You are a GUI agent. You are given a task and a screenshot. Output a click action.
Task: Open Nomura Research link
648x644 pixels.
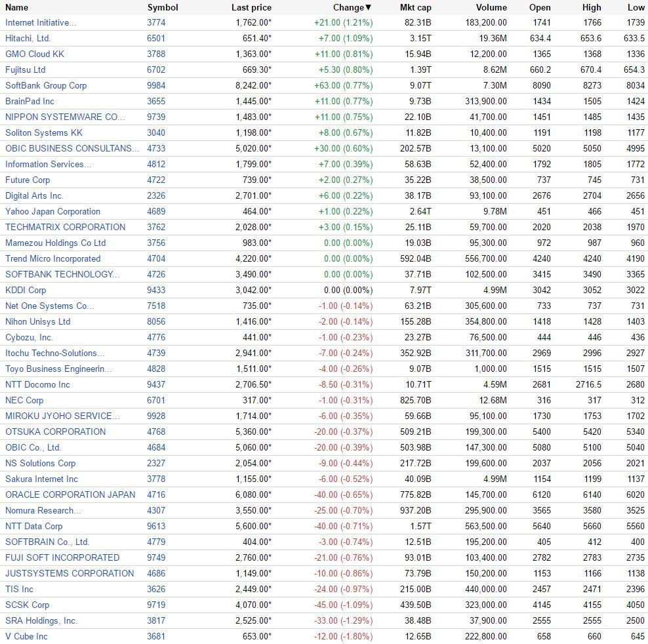pos(43,510)
